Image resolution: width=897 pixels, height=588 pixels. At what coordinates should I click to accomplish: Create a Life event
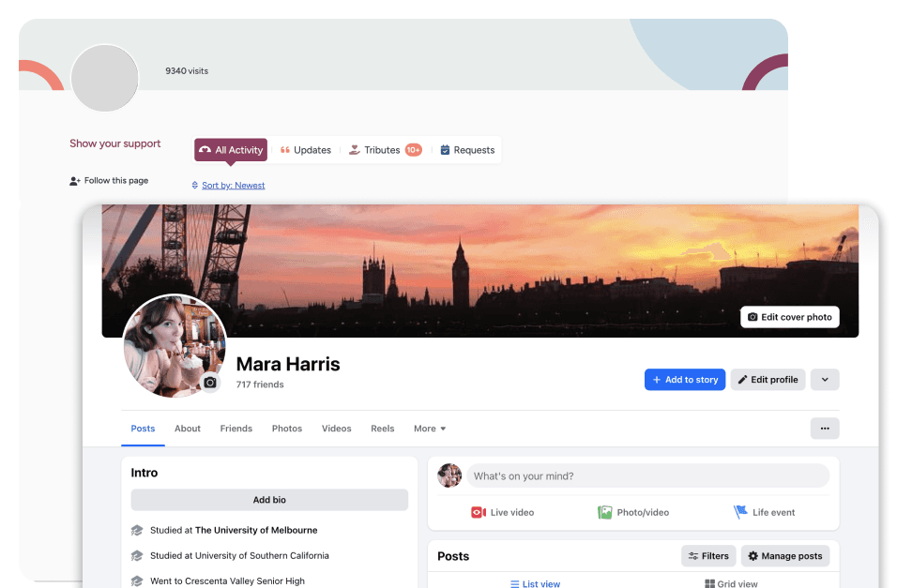[x=765, y=512]
